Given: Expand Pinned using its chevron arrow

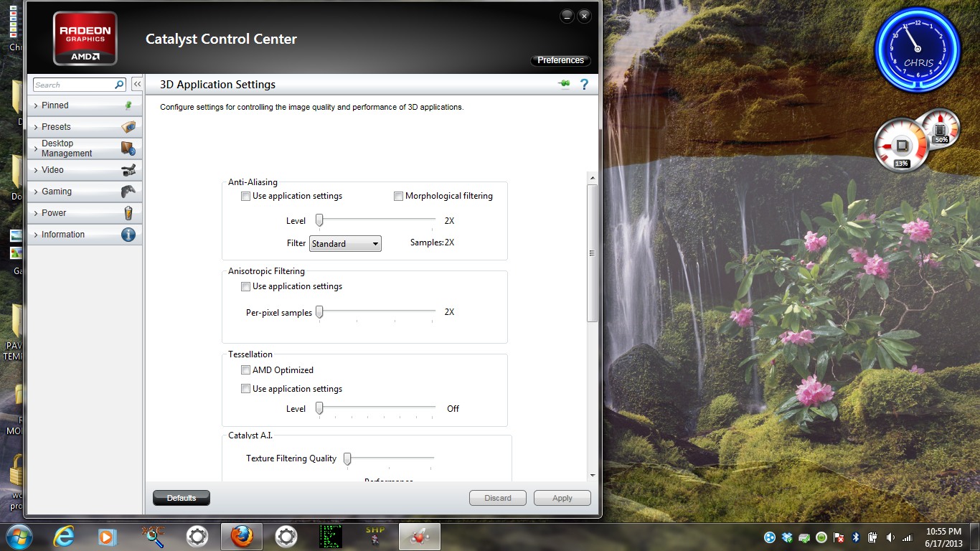Looking at the screenshot, I should (x=36, y=105).
